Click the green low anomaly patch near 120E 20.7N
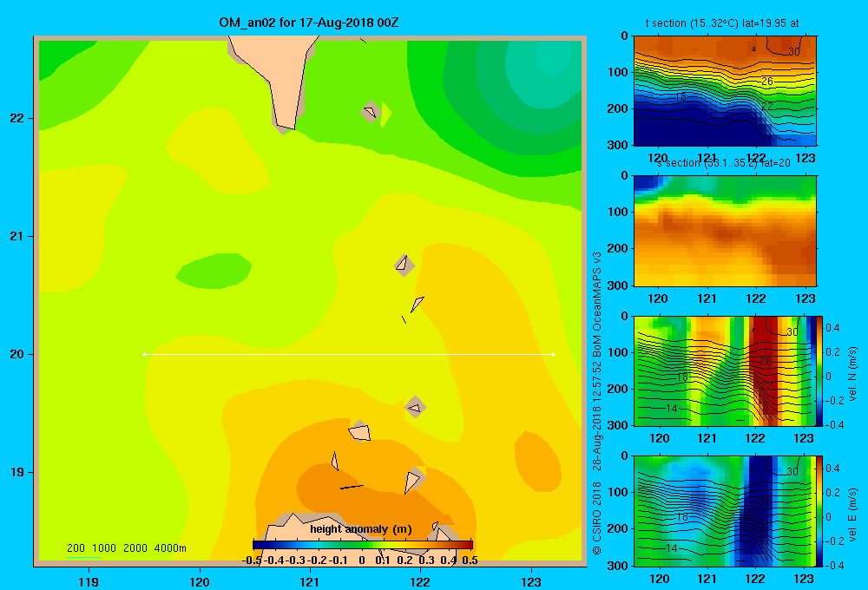This screenshot has height=590, width=868. click(x=214, y=271)
